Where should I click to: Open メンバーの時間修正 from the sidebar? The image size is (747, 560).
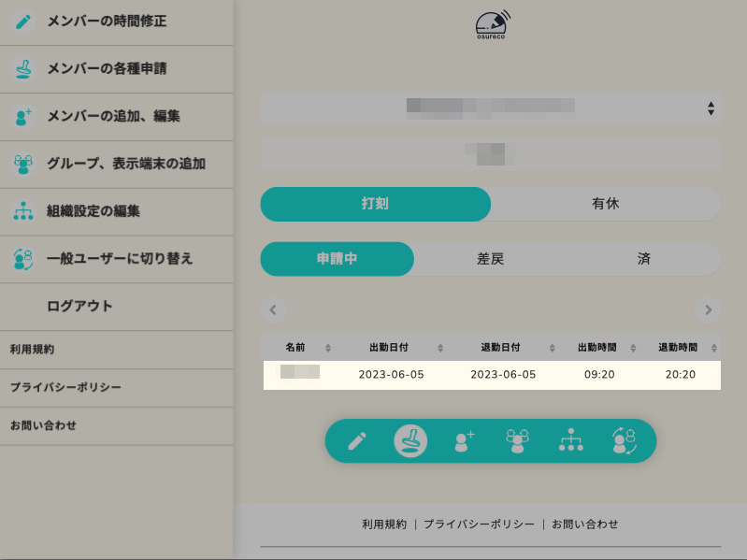107,21
